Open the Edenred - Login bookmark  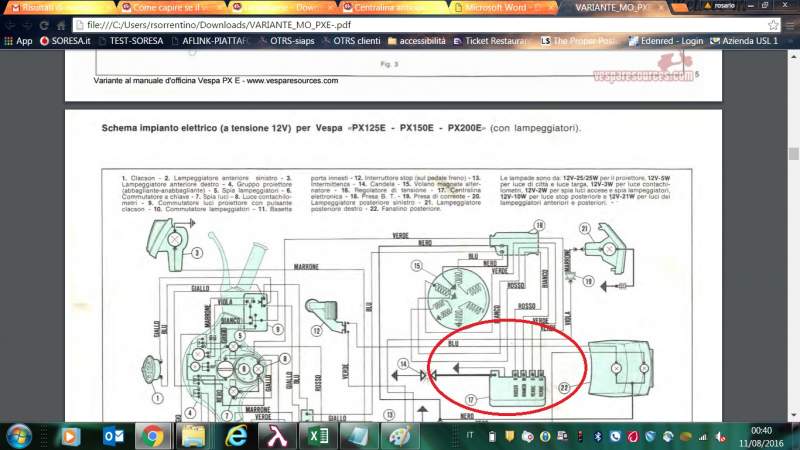665,41
